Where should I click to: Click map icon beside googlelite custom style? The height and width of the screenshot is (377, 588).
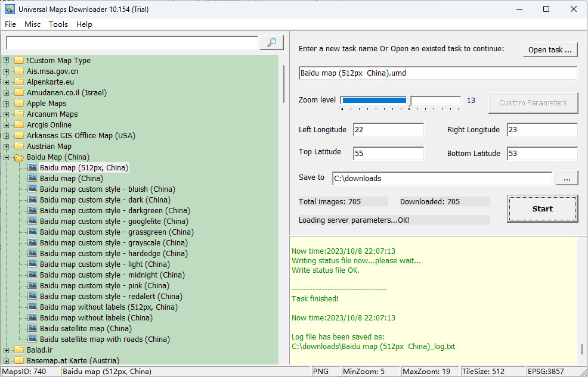33,222
